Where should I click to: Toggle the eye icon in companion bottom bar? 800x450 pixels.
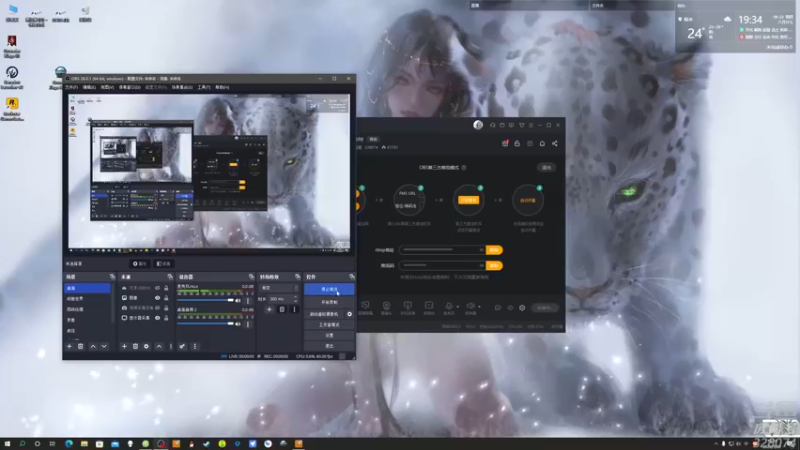(510, 308)
